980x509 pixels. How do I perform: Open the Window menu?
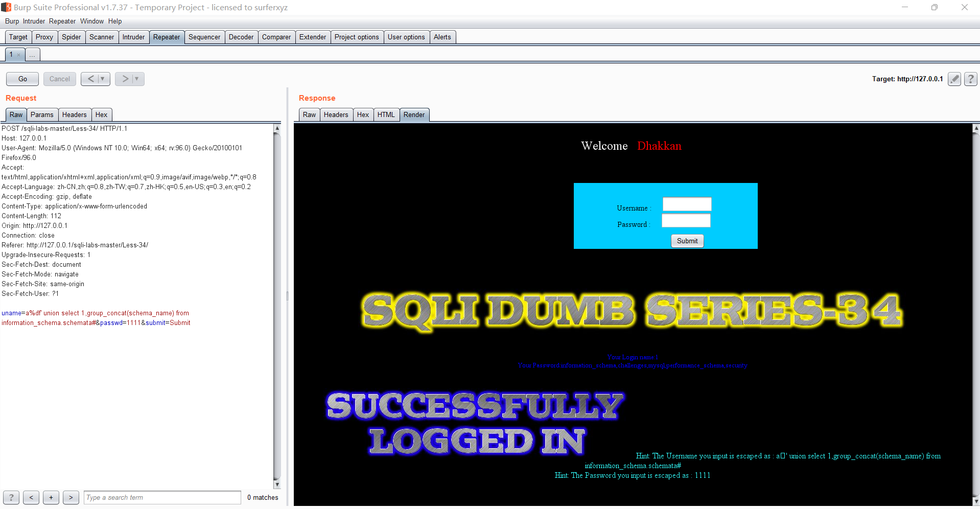click(x=92, y=21)
